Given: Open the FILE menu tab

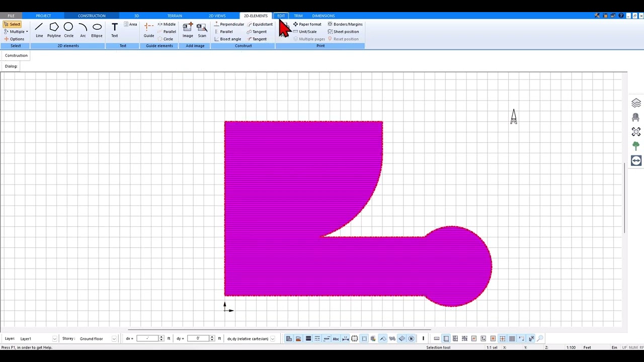Looking at the screenshot, I should [x=11, y=16].
